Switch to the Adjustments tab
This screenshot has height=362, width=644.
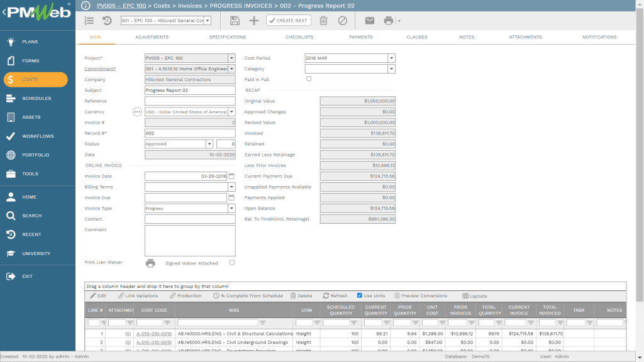pyautogui.click(x=152, y=37)
